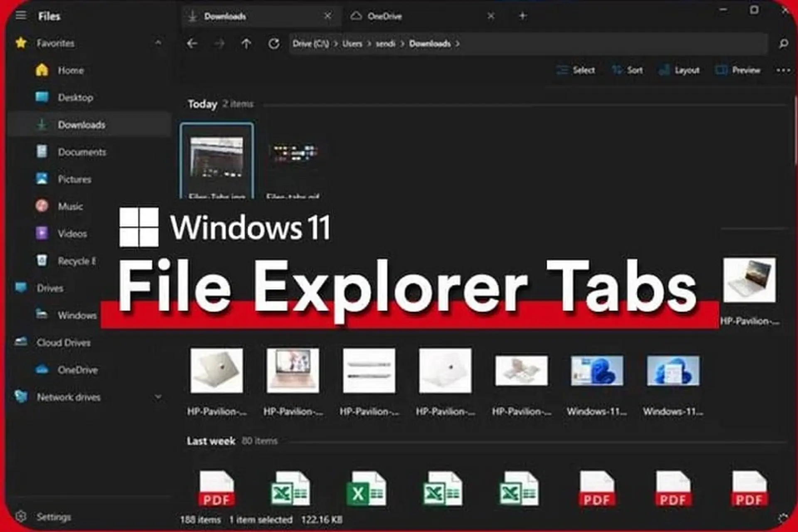Select second Excel file with bold X icon
Screen dimensions: 798x532
(x=367, y=488)
